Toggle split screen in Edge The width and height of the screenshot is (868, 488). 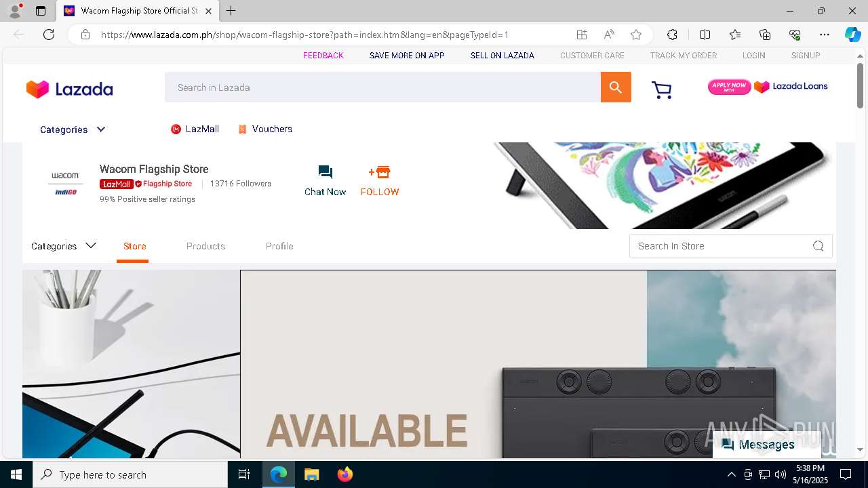pos(705,35)
